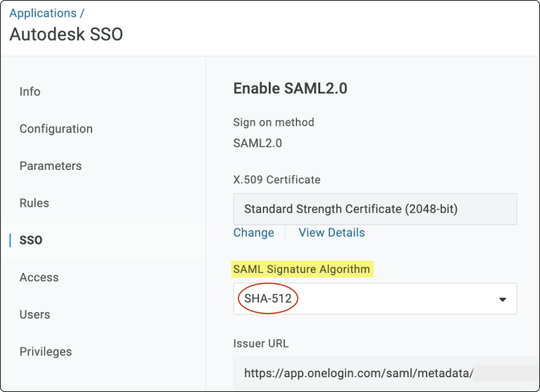Click the highlighted SAML Signature Algorithm label
This screenshot has height=392, width=540.
(303, 269)
